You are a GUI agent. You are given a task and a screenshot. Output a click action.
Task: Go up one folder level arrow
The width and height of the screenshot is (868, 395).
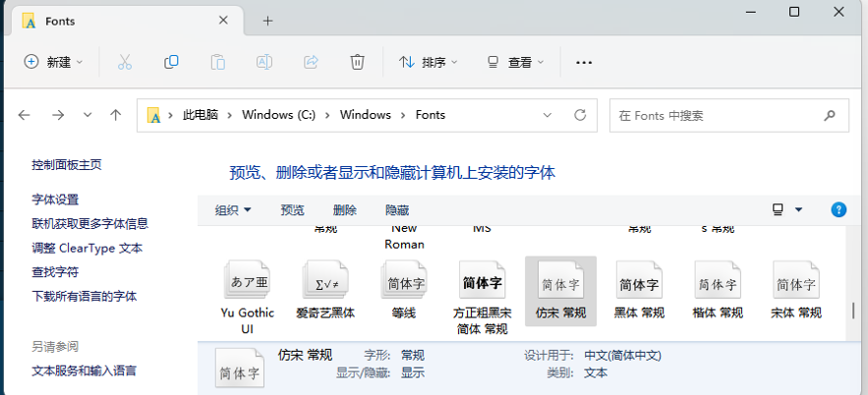115,115
